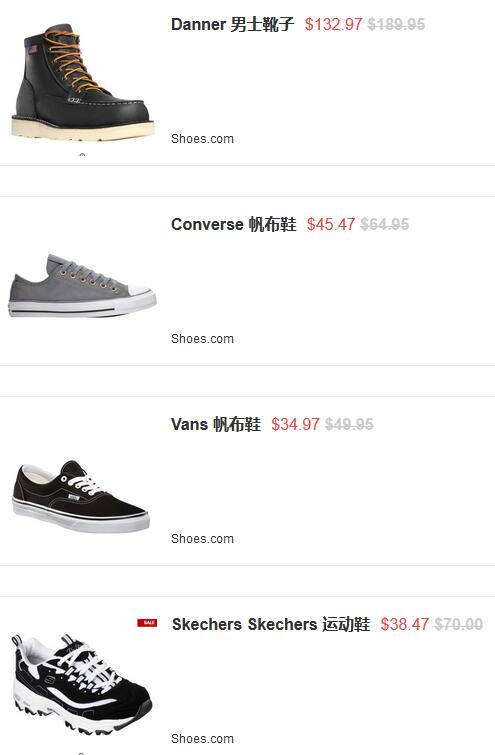Click the $132.97 sale price

coord(333,24)
